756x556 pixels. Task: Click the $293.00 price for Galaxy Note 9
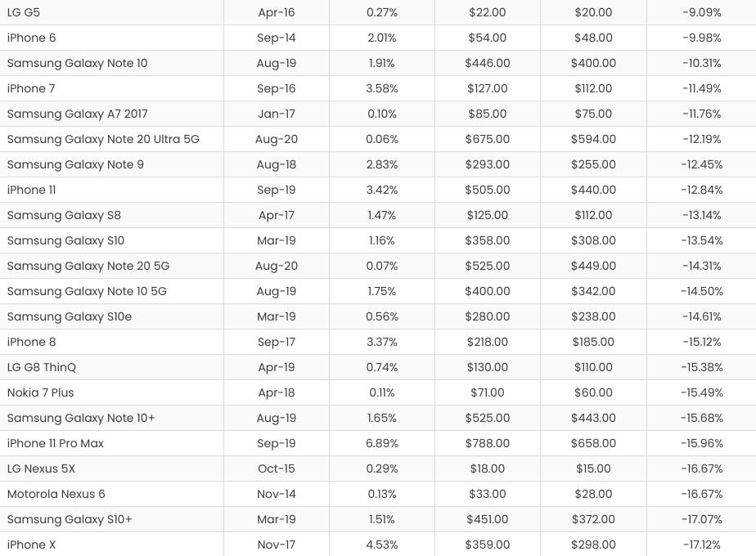tap(488, 164)
